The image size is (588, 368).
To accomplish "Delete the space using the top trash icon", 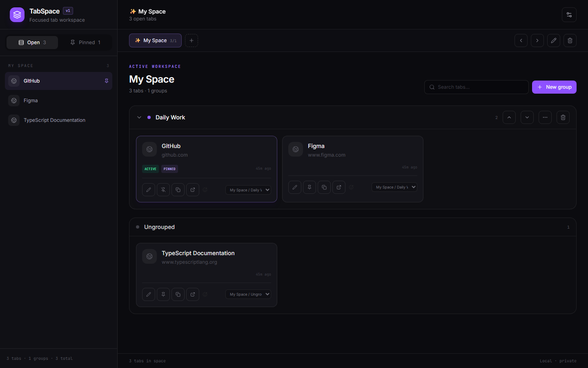I will pos(570,40).
